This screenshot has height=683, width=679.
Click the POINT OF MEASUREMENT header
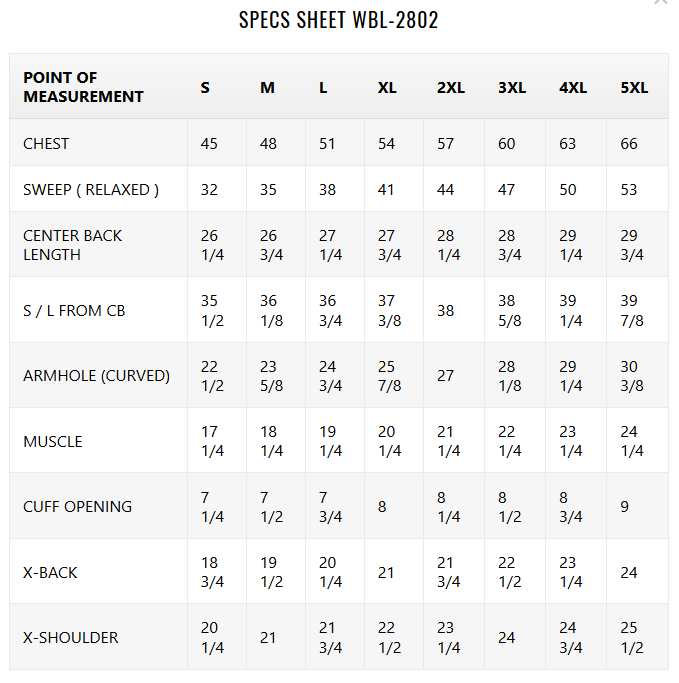coord(83,87)
